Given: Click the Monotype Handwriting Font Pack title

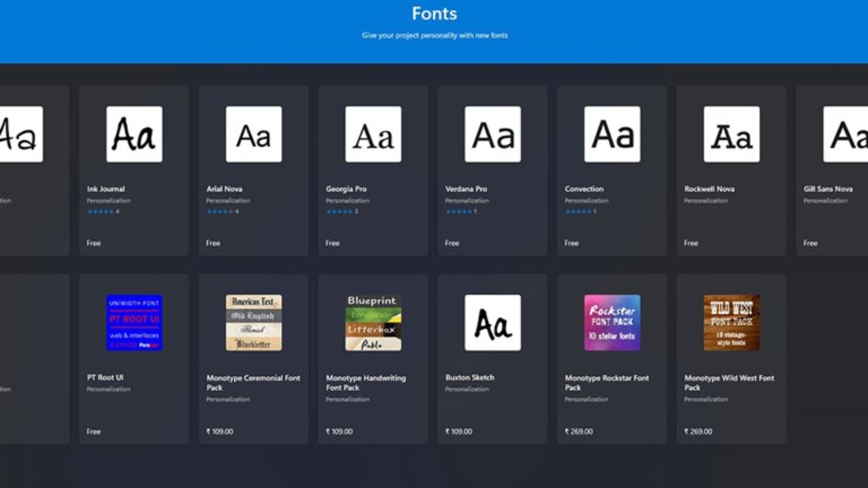Looking at the screenshot, I should (366, 383).
